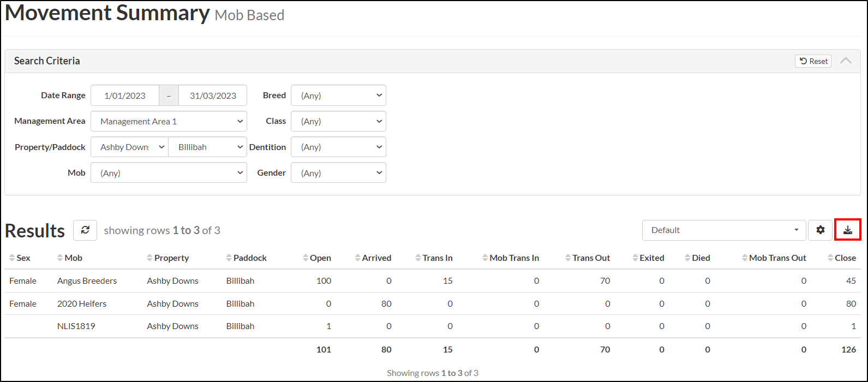The image size is (868, 382).
Task: Click Close value 45 for Angus Breeders
Action: pos(851,280)
